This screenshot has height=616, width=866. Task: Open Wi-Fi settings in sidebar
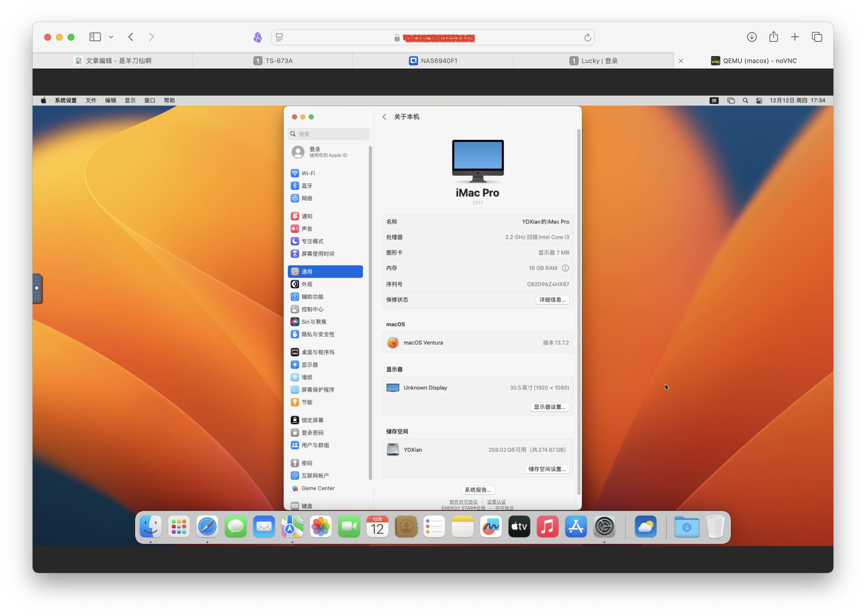pyautogui.click(x=325, y=173)
